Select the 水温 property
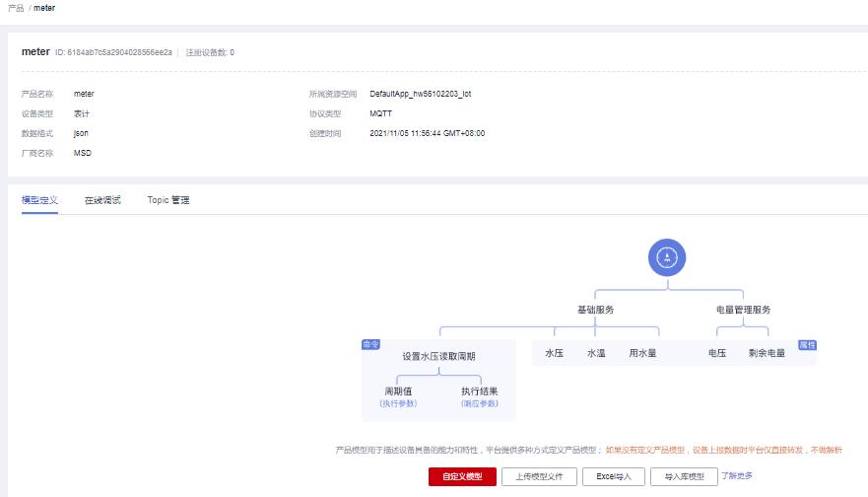 (x=596, y=353)
